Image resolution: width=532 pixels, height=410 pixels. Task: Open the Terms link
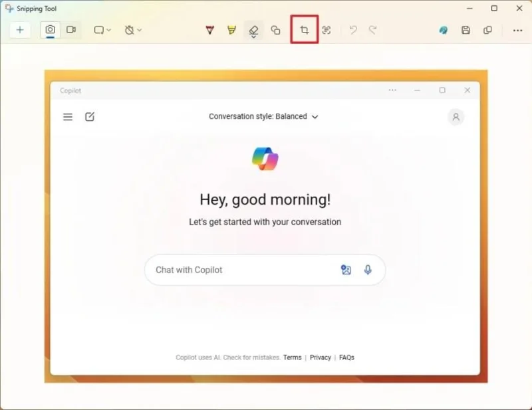click(293, 358)
